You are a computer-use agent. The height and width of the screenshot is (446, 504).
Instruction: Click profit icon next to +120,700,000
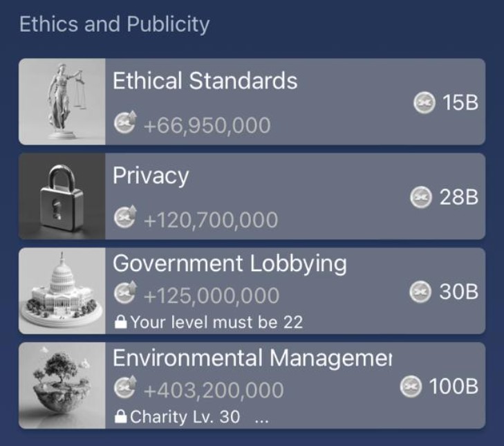click(x=125, y=216)
